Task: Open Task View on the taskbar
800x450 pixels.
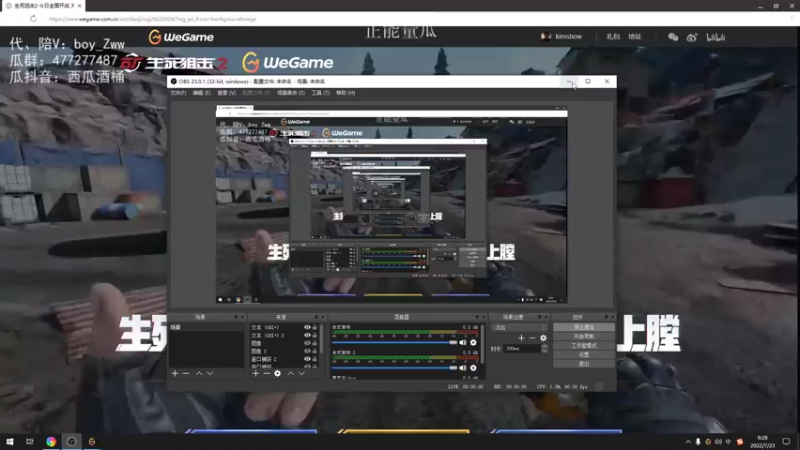Action: [30, 441]
